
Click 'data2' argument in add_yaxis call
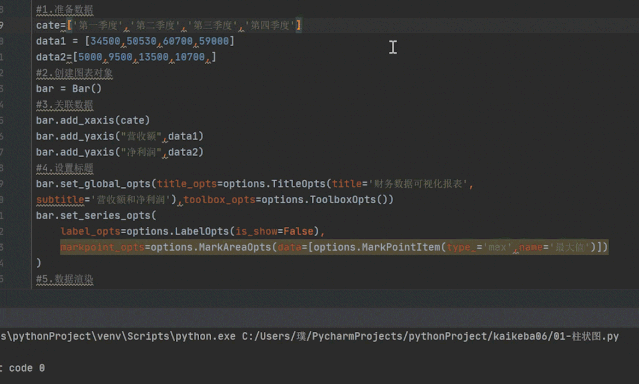pyautogui.click(x=183, y=152)
